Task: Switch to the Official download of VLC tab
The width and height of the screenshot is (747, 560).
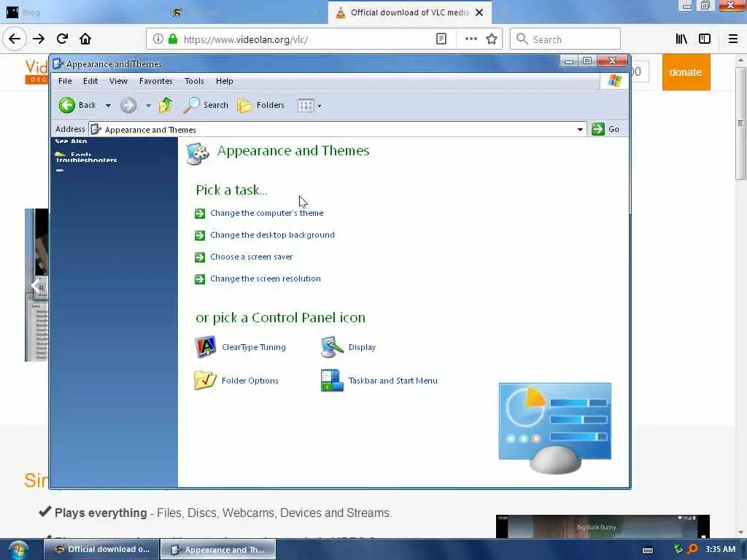Action: tap(410, 12)
